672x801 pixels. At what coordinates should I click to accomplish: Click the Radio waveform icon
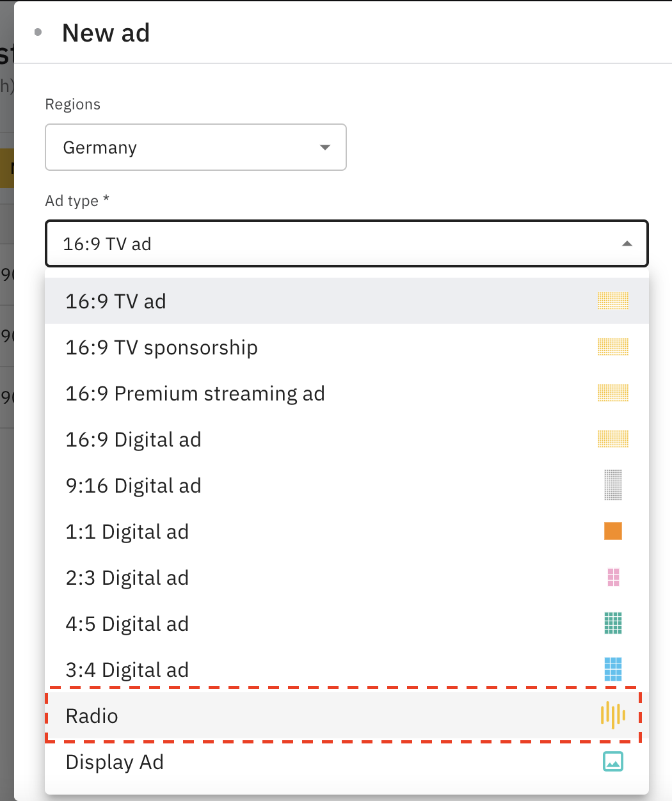click(612, 715)
